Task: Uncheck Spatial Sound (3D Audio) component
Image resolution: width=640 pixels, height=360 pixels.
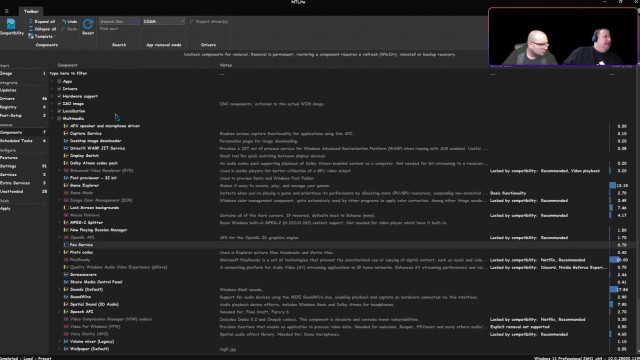Action: click(66, 304)
